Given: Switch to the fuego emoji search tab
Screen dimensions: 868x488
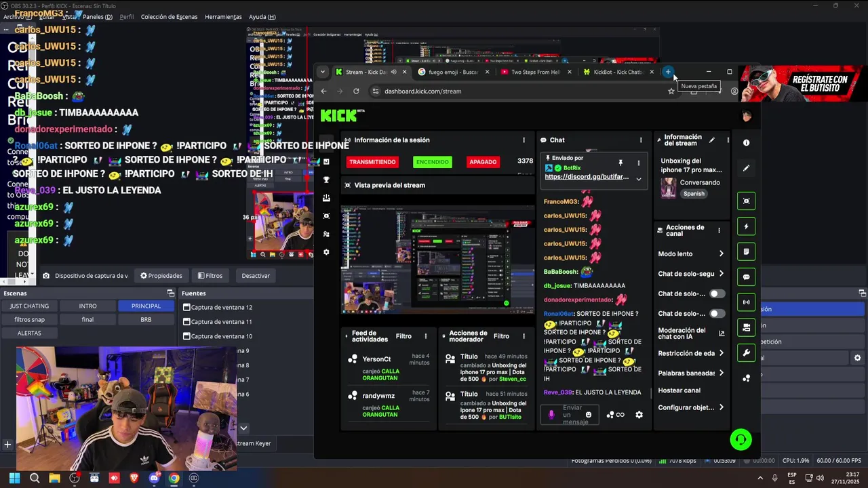Looking at the screenshot, I should [453, 72].
